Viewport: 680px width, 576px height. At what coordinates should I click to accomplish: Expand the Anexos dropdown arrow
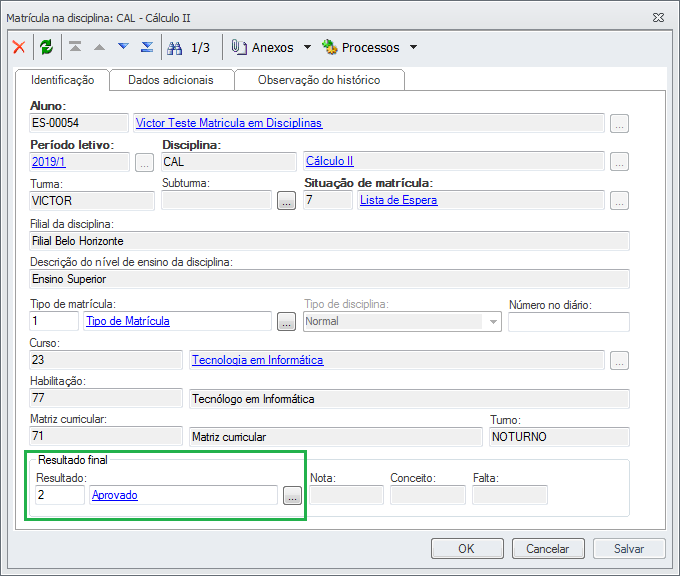coord(307,47)
